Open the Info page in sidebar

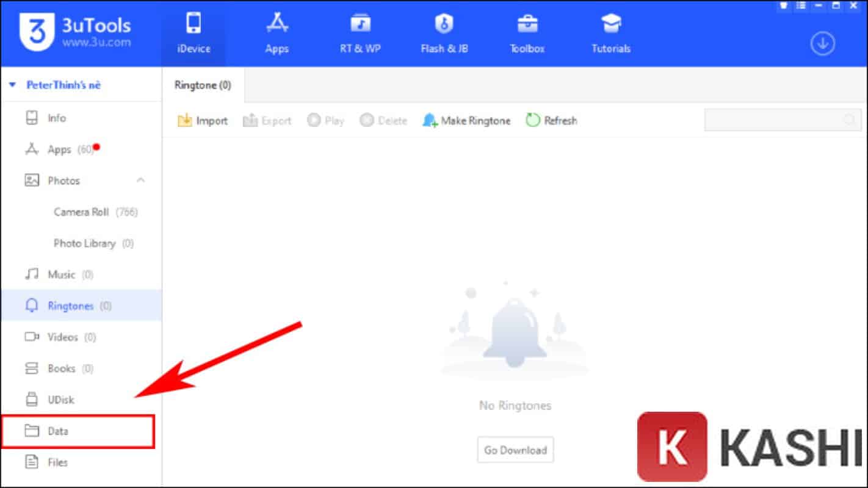(x=56, y=118)
